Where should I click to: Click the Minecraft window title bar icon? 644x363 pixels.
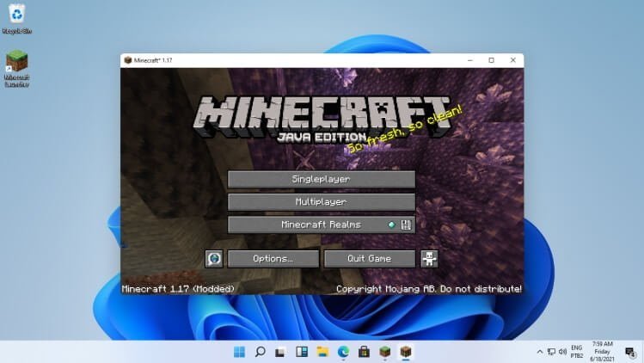click(x=128, y=60)
